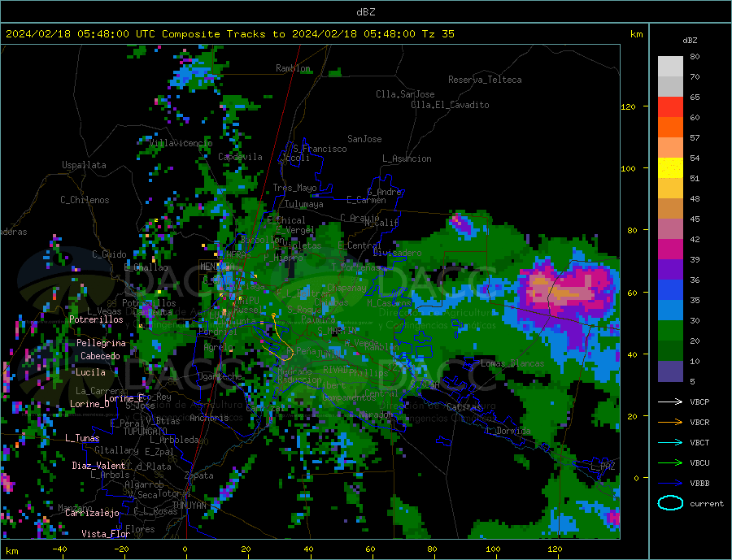732x560 pixels.
Task: Click the Diaz_Valent station label
Action: click(98, 466)
